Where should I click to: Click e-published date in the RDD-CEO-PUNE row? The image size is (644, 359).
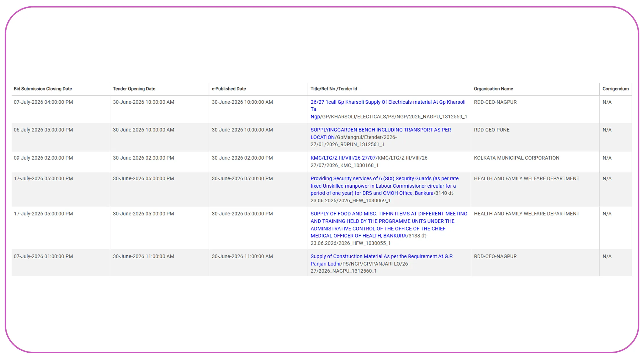click(x=242, y=130)
